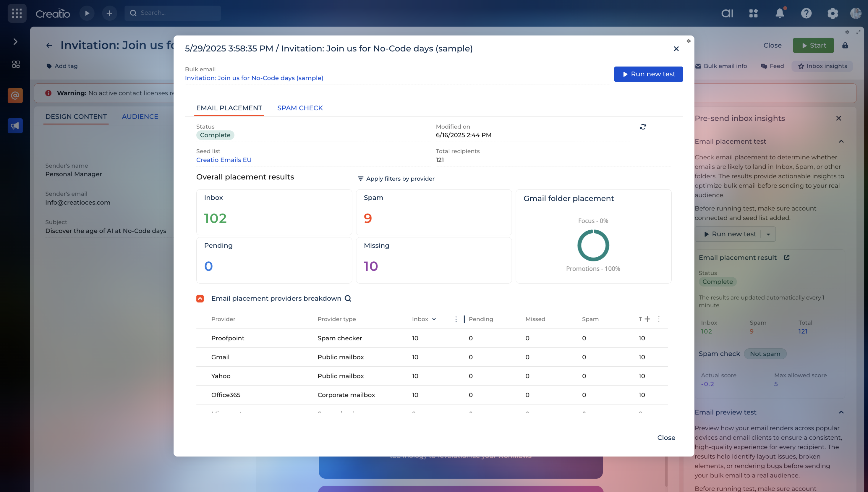Image resolution: width=868 pixels, height=492 pixels.
Task: Expand the left sidebar chevron
Action: point(15,42)
